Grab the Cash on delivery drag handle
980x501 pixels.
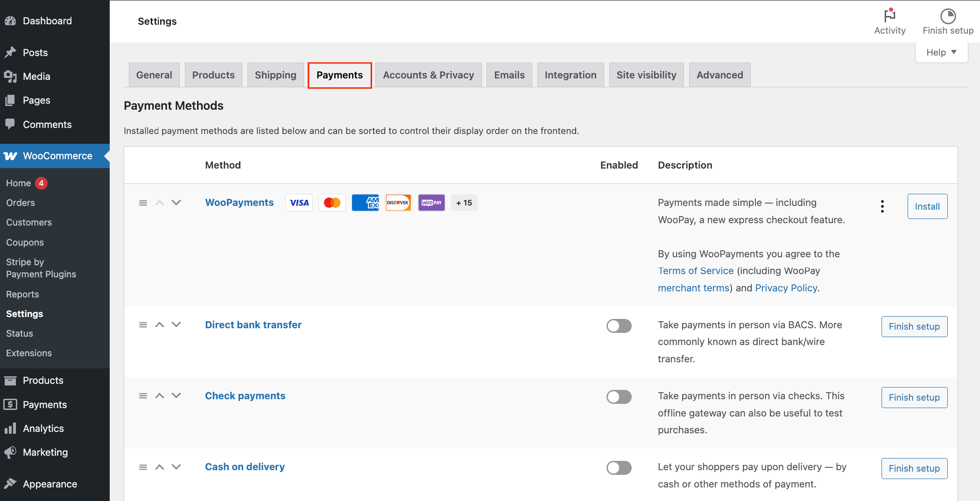(143, 467)
